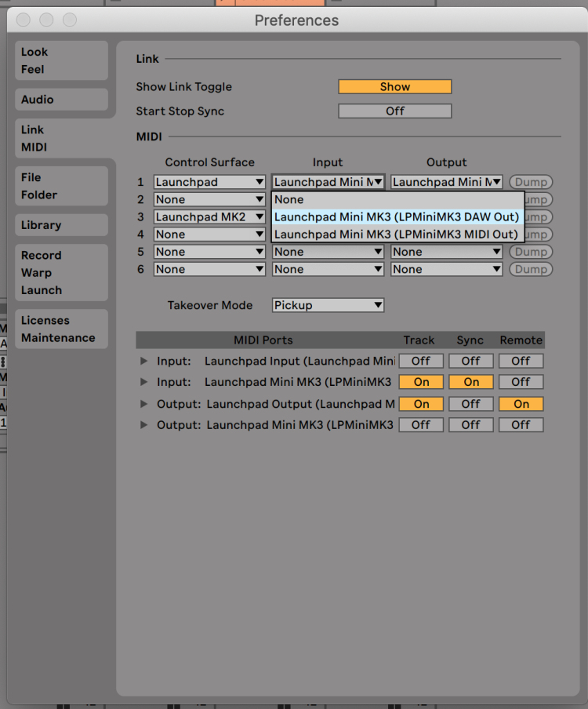Image resolution: width=588 pixels, height=709 pixels.
Task: Open Control Surface 5 None dropdown
Action: coord(209,252)
